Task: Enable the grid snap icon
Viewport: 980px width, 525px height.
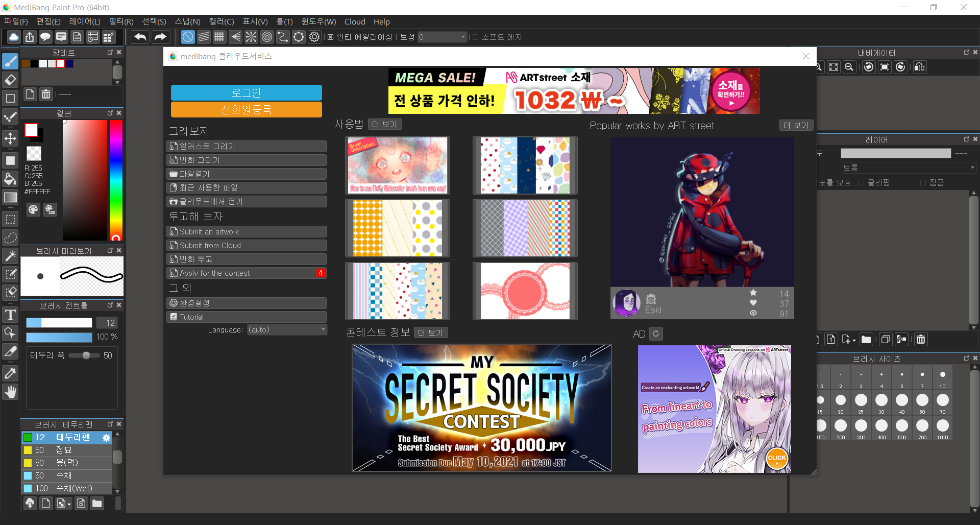Action: tap(219, 37)
